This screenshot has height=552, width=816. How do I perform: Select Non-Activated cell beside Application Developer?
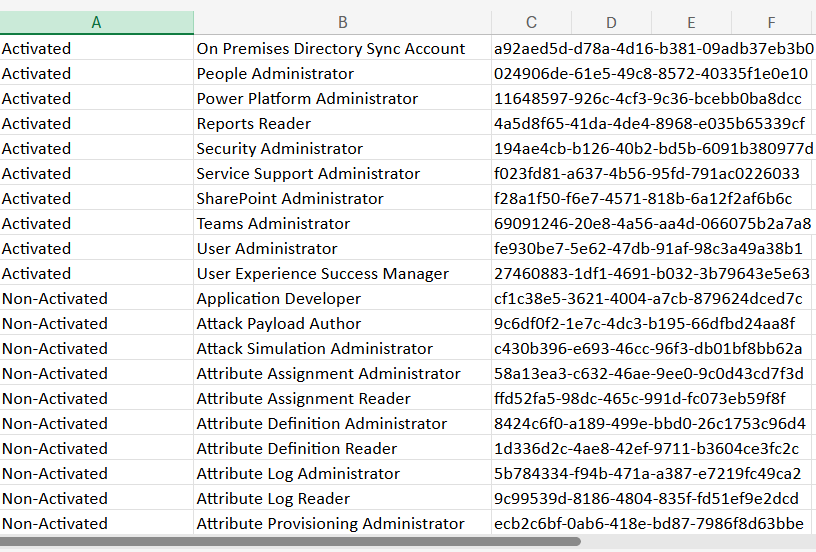click(55, 299)
